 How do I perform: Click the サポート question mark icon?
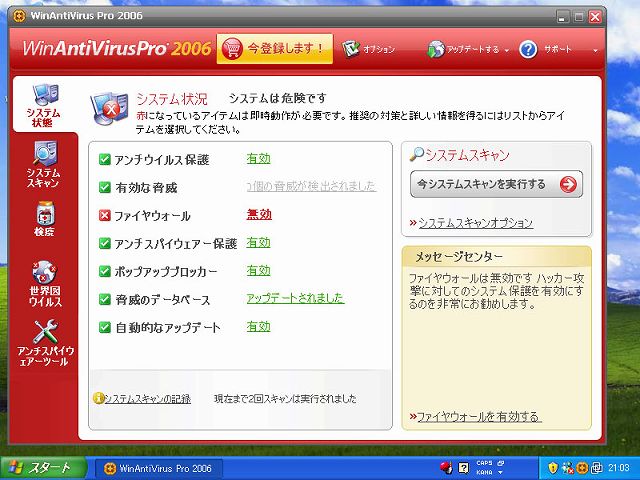pyautogui.click(x=528, y=49)
